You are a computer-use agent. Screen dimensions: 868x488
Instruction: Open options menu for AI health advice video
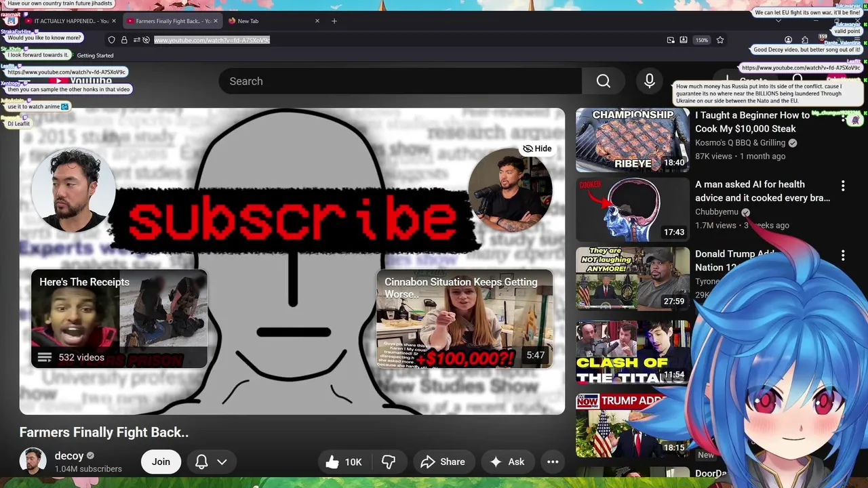pos(843,186)
